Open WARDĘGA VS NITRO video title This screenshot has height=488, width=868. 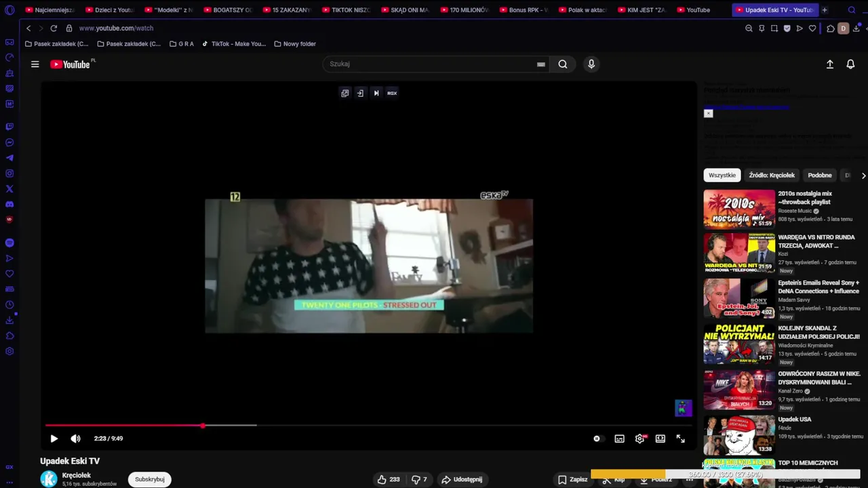[816, 241]
